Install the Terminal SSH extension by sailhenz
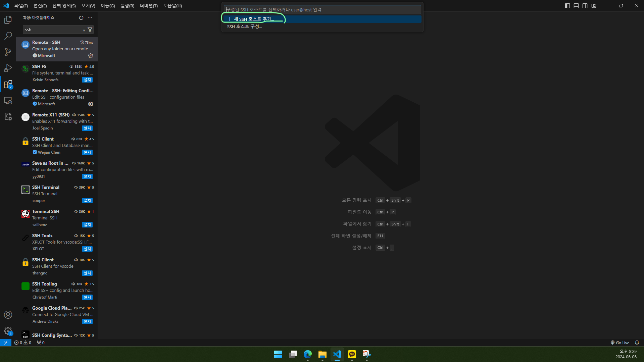 pos(87,225)
